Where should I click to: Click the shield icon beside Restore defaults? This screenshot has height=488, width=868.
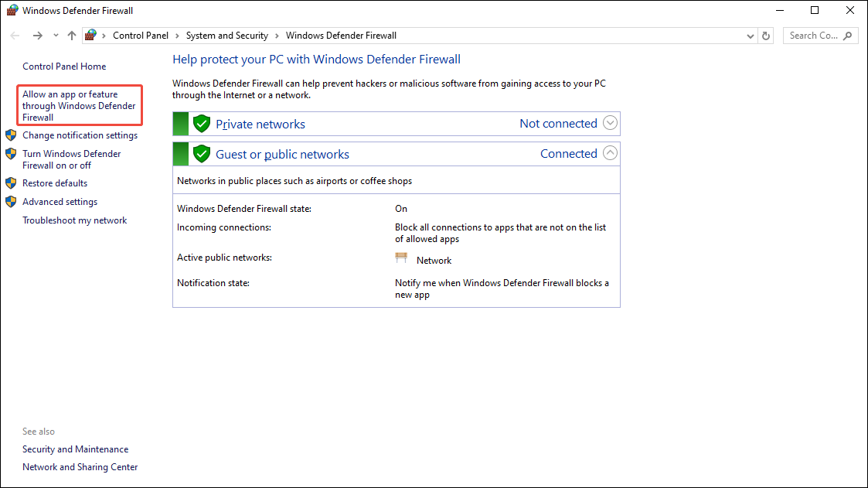click(11, 183)
